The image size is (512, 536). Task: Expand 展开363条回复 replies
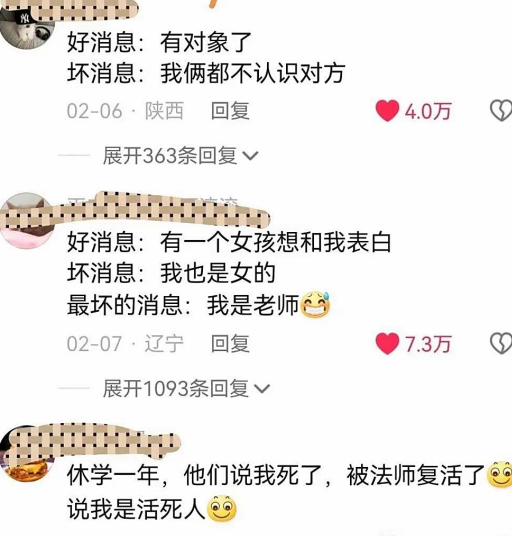click(180, 156)
